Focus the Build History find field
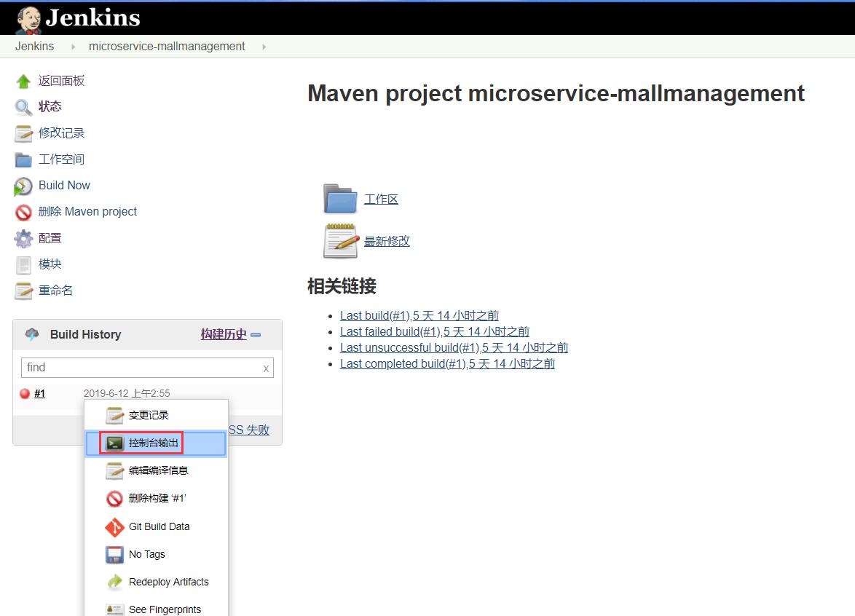 tap(147, 368)
